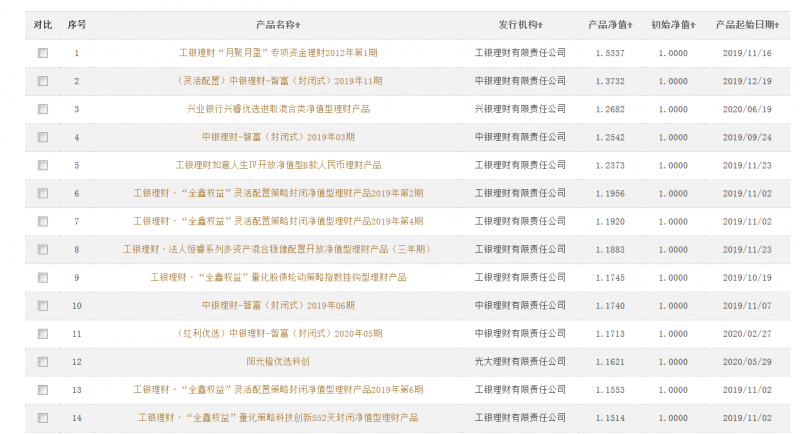Select net value 1.3732 cell

610,81
